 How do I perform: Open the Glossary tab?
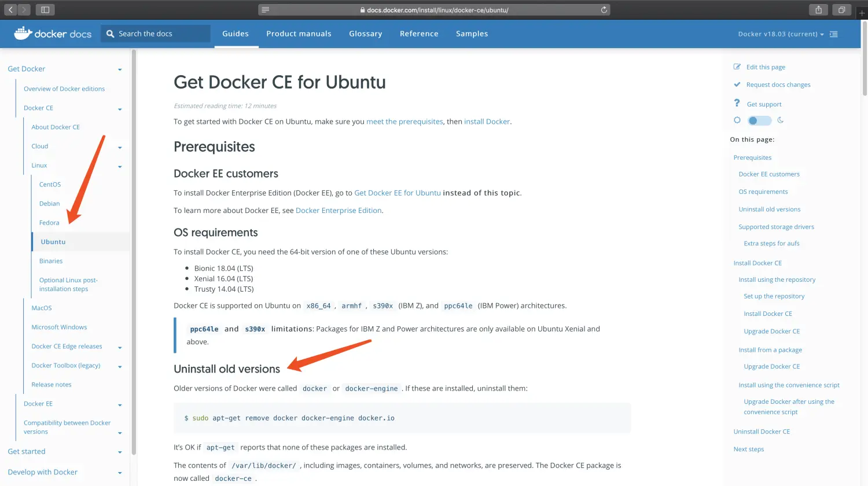point(366,34)
